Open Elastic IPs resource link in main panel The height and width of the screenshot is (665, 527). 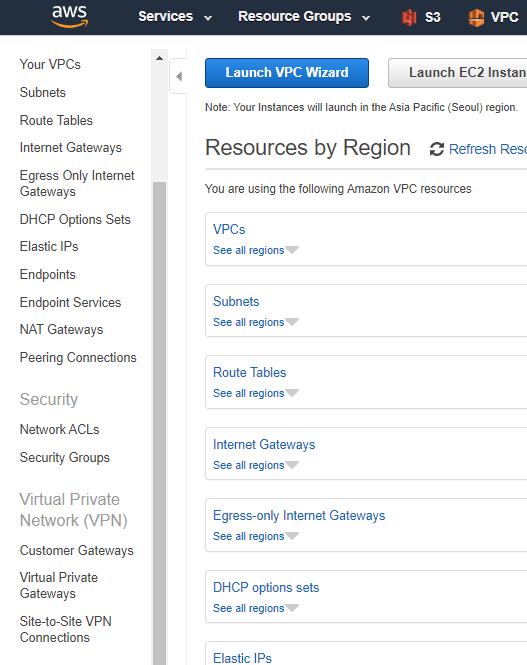(242, 658)
